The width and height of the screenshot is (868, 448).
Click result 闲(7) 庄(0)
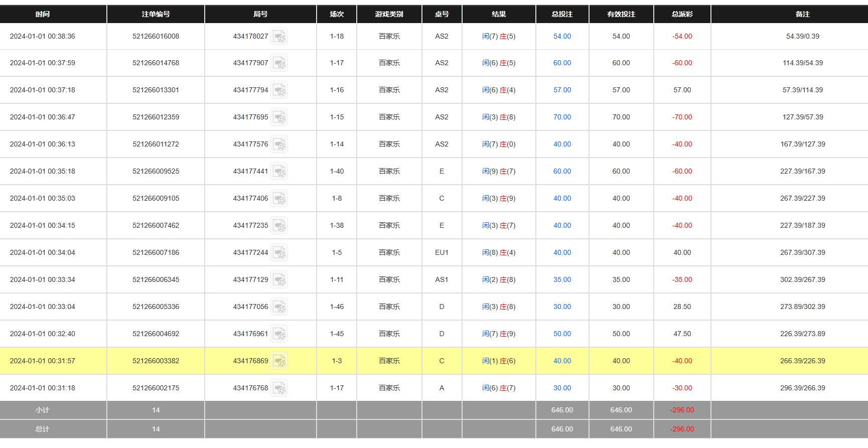pos(499,144)
